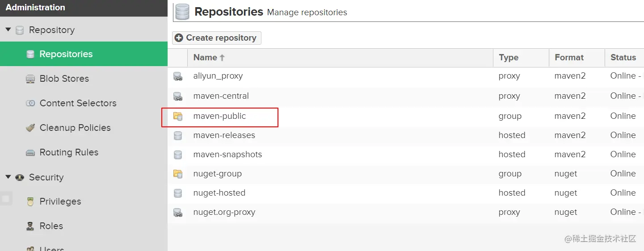Sort the table by Type column

tap(509, 58)
